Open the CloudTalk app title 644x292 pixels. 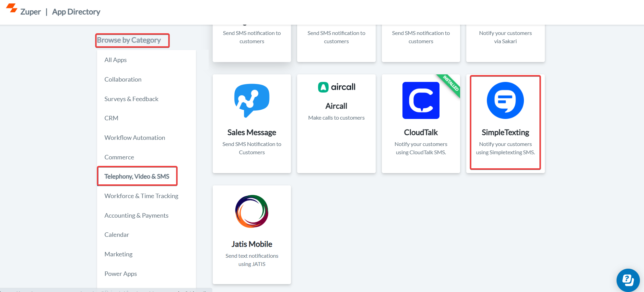pos(421,132)
